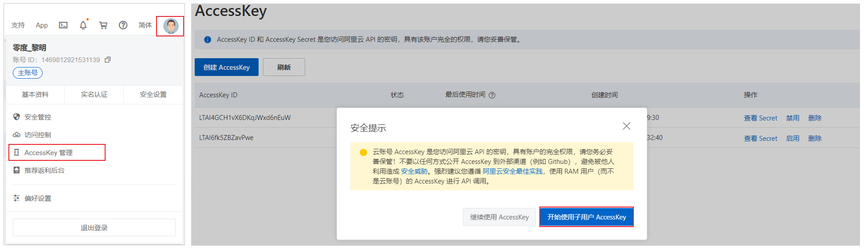Close the 安全提示 dialog
Image resolution: width=868 pixels, height=251 pixels.
pos(626,126)
